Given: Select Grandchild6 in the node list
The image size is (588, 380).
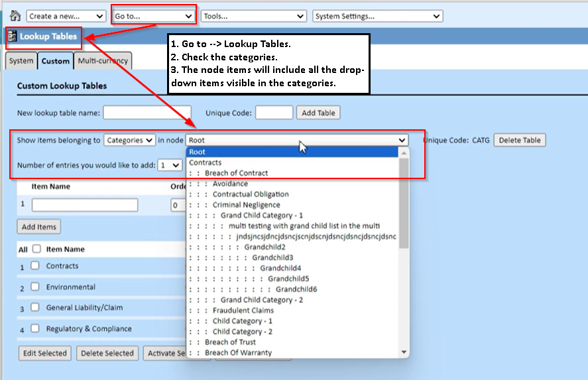Looking at the screenshot, I should [292, 289].
